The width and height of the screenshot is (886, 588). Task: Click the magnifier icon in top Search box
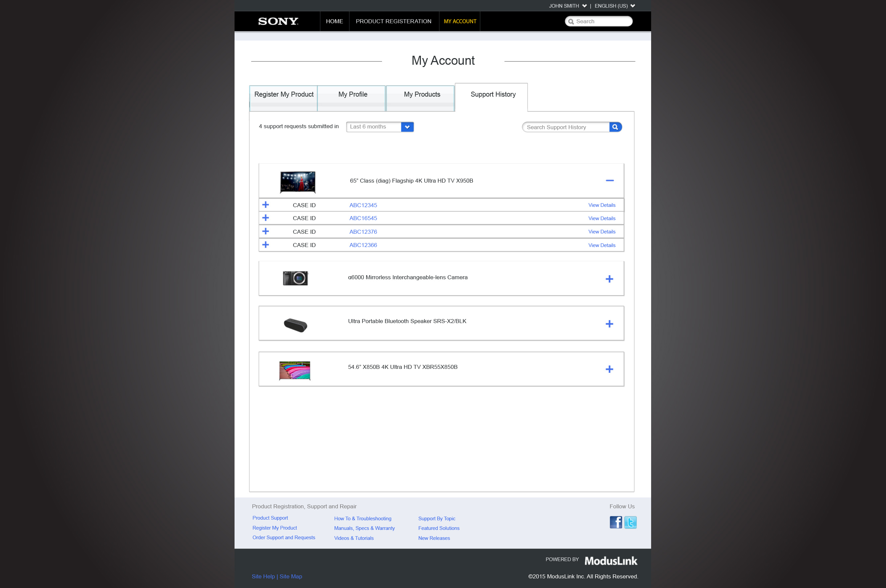coord(571,22)
